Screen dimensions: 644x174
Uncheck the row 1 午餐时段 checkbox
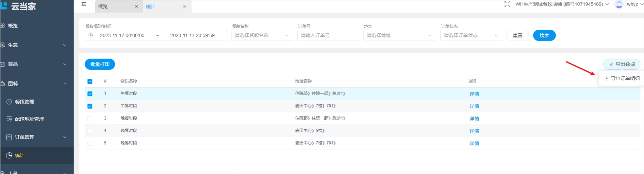coord(90,94)
